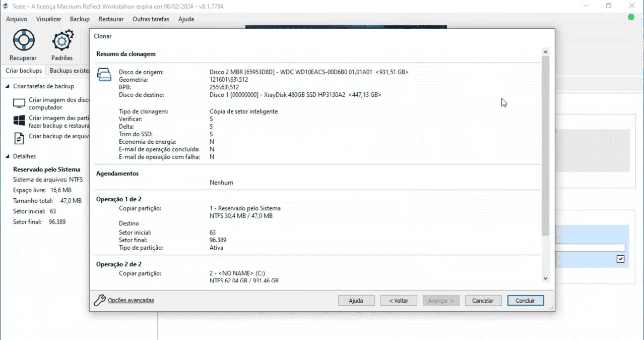Switch to the Criar backups tab
Image resolution: width=644 pixels, height=340 pixels.
(24, 71)
